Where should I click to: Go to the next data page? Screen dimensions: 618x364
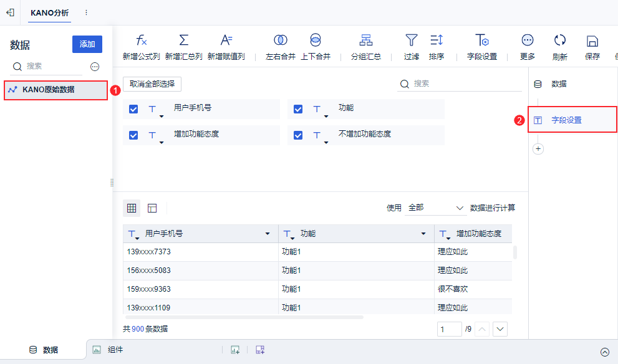pyautogui.click(x=500, y=329)
